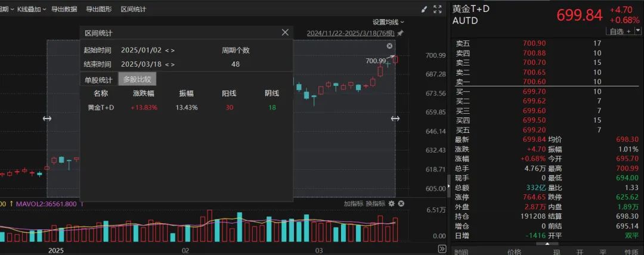
Task: Click the double-arrow scroll-right icon
Action: [x=442, y=248]
